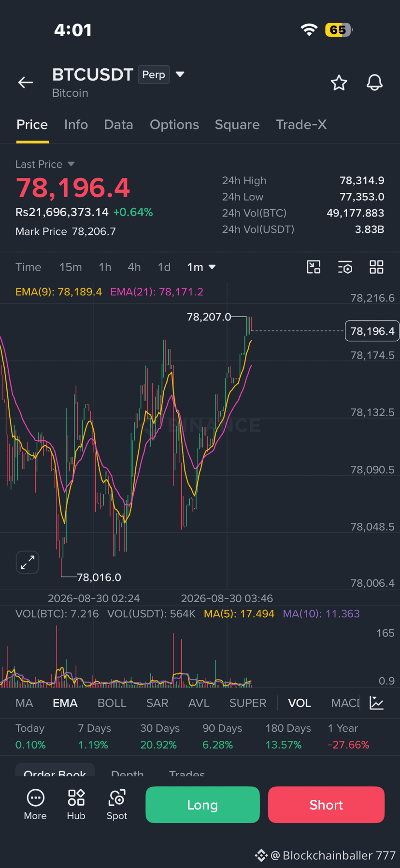The height and width of the screenshot is (868, 400).
Task: Expand chart to fullscreen
Action: click(x=28, y=563)
